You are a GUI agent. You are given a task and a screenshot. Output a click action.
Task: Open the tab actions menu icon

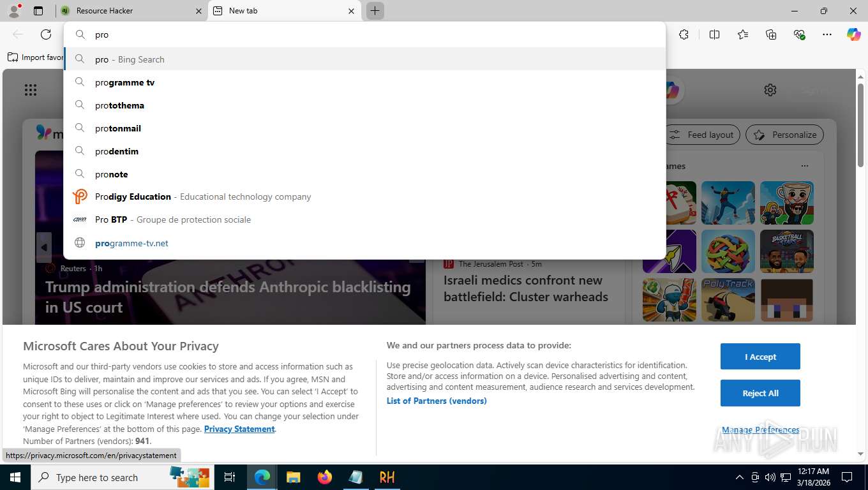pos(38,11)
